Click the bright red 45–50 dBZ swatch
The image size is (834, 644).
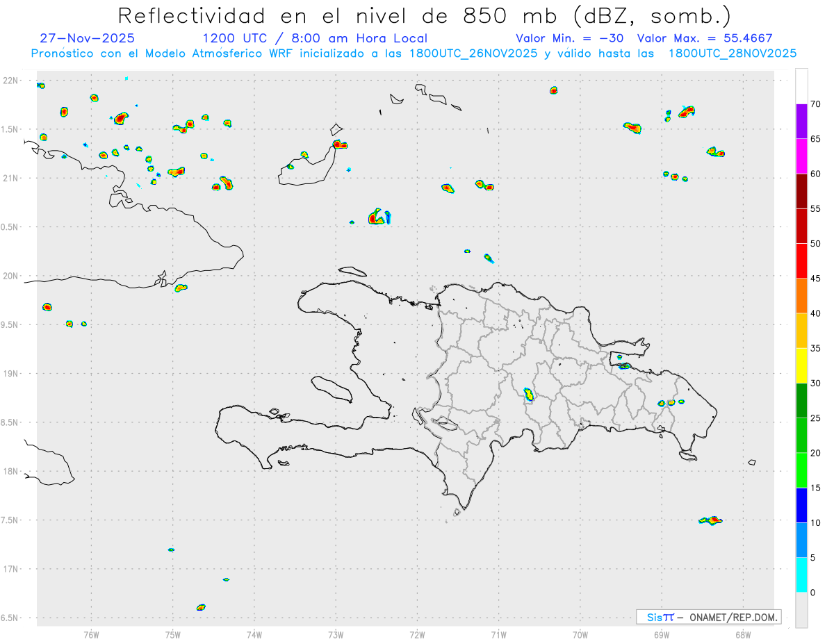(x=801, y=261)
